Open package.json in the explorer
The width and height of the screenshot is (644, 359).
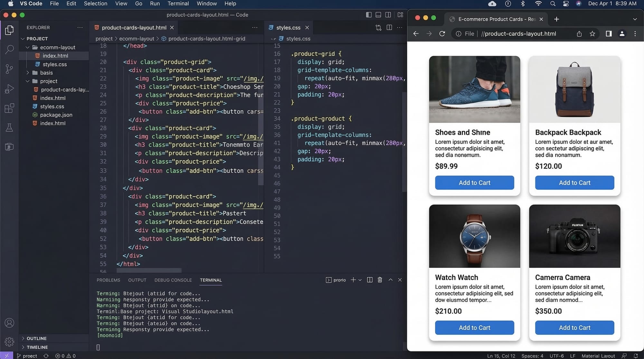[56, 115]
